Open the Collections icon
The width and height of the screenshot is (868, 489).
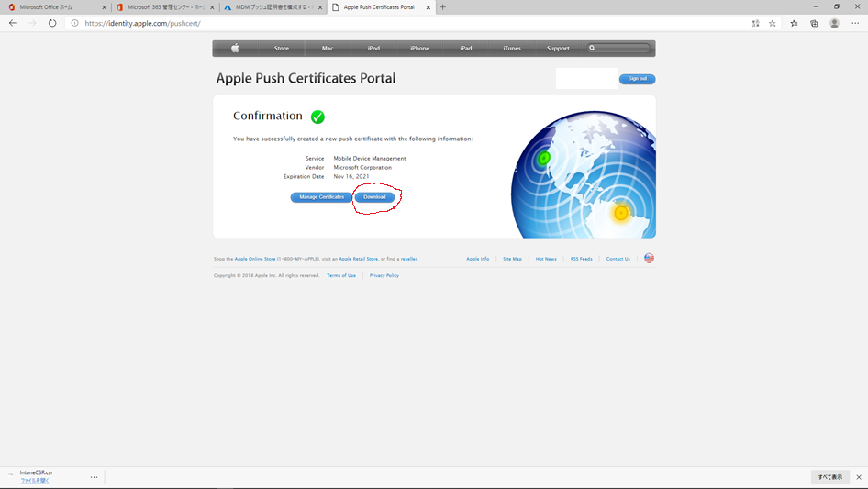[x=814, y=23]
